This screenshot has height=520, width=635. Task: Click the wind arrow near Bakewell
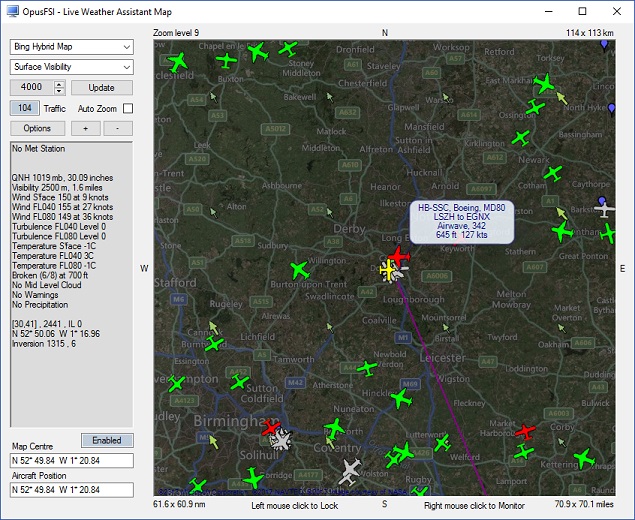(x=330, y=97)
